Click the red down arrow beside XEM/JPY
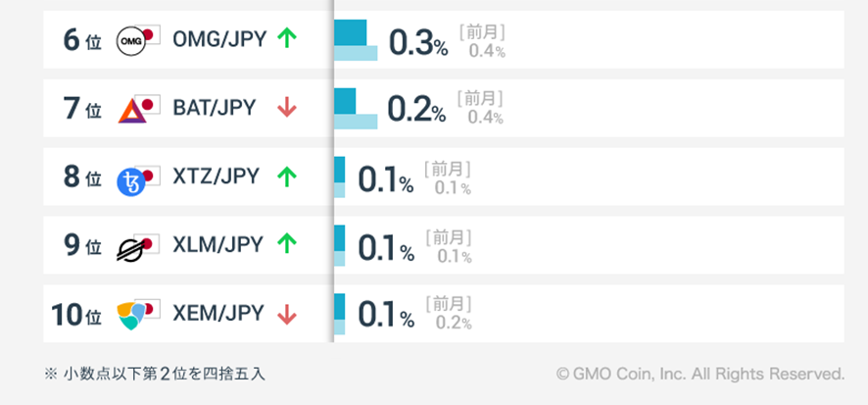Viewport: 868px width, 405px height. pos(286,314)
